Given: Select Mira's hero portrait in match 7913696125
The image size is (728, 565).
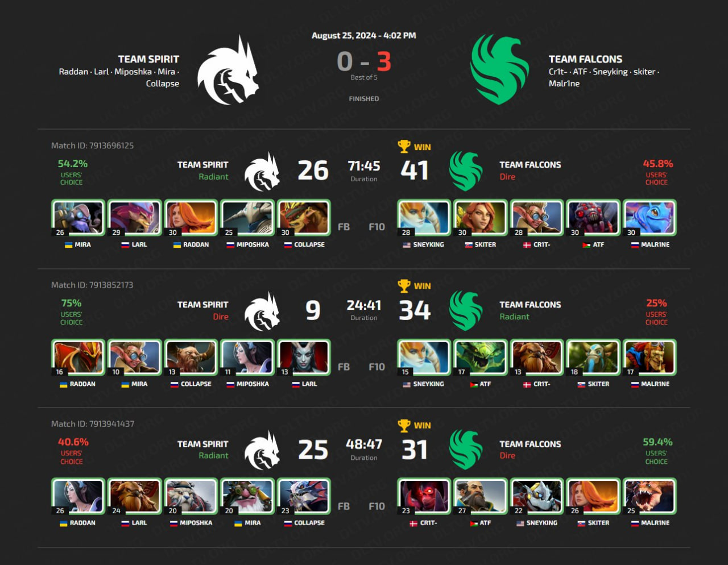Looking at the screenshot, I should (78, 218).
